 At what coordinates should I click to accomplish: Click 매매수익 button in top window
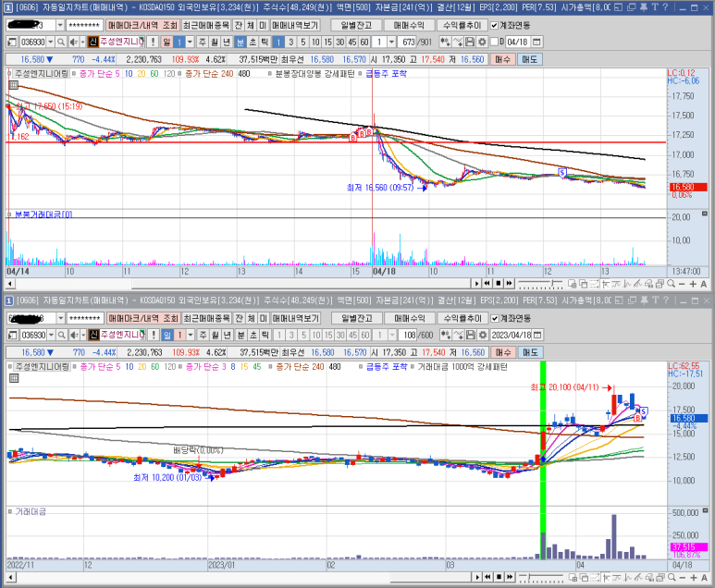pyautogui.click(x=409, y=26)
